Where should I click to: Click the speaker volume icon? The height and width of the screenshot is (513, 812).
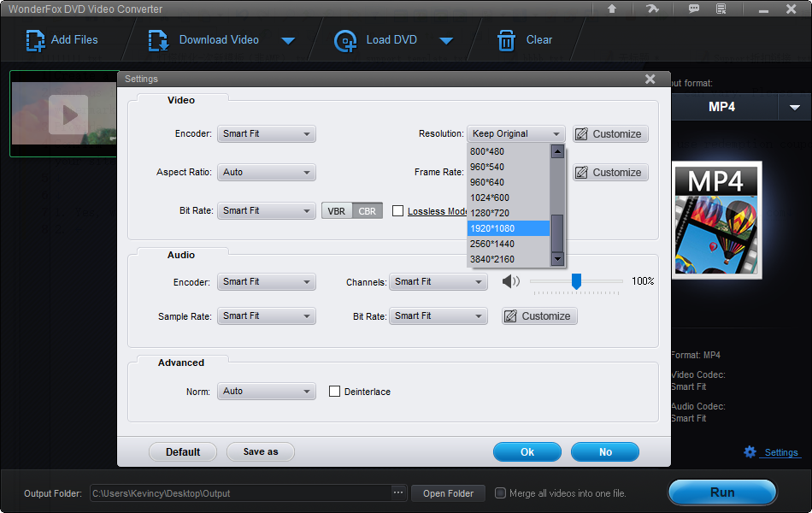coord(511,281)
